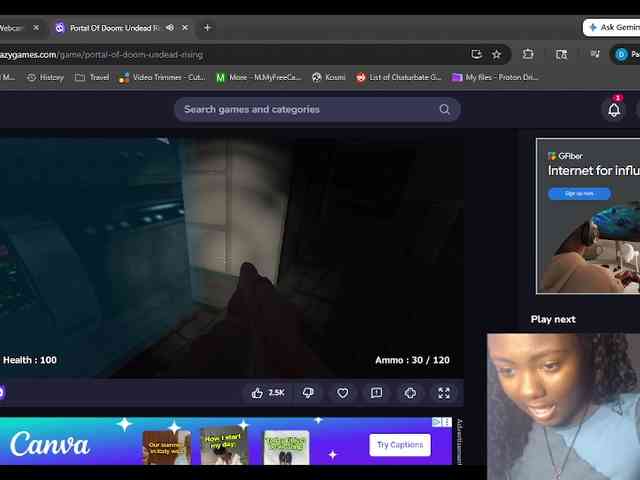Viewport: 640px width, 480px height.
Task: Close the Webcam tab
Action: (x=36, y=28)
